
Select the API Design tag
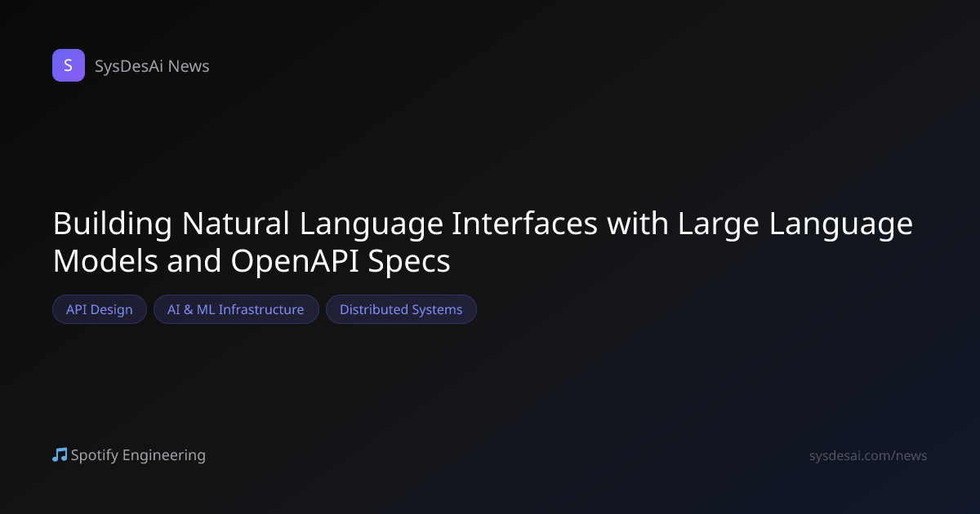click(x=100, y=309)
